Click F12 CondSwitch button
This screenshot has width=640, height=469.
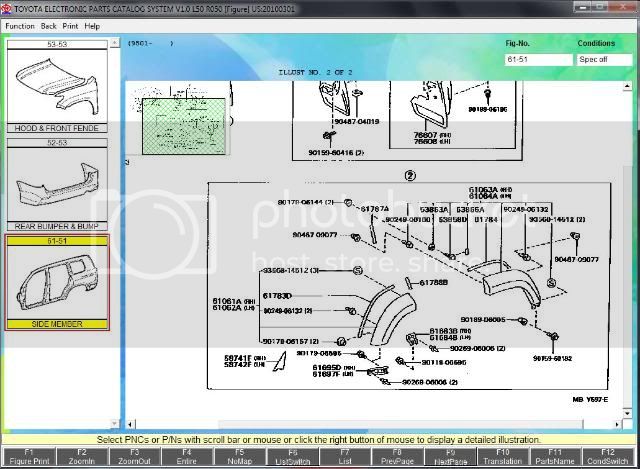608,457
